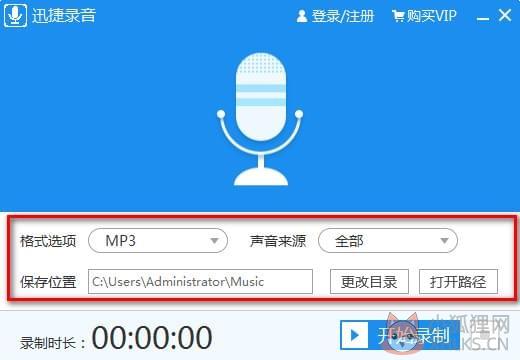This screenshot has width=520, height=360.
Task: Expand the 声音来源 全部 source dropdown
Action: [x=388, y=240]
